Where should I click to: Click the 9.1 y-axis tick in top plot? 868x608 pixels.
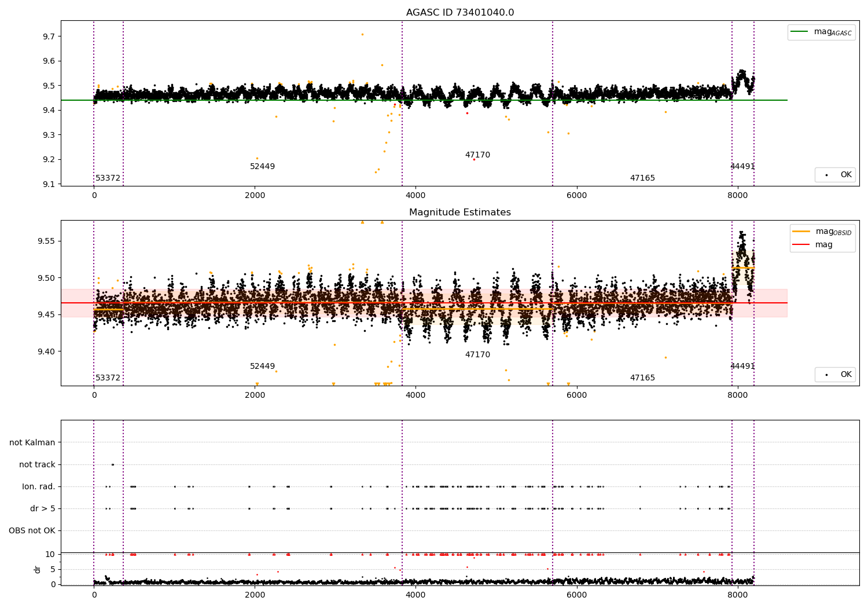pos(49,184)
